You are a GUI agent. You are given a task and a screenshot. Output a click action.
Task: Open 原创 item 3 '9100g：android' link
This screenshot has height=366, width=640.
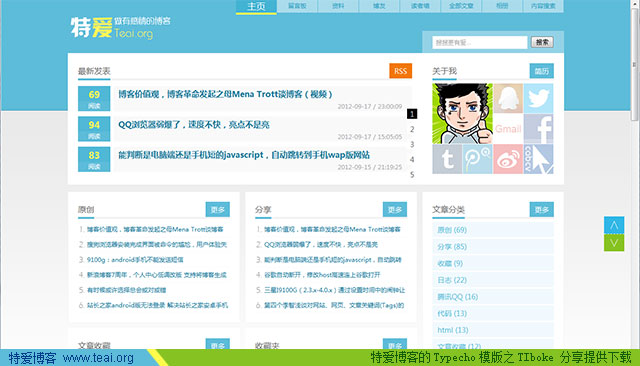pos(135,260)
